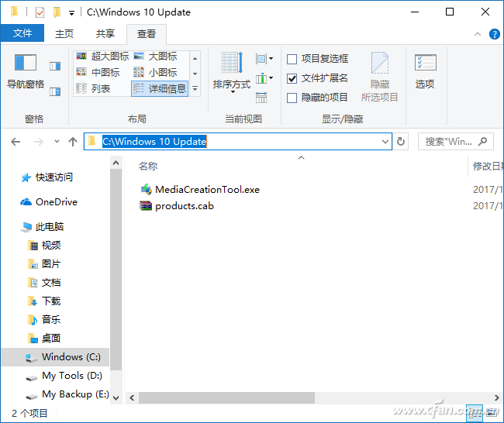
Task: Click the Properties quick access icon
Action: [x=40, y=12]
